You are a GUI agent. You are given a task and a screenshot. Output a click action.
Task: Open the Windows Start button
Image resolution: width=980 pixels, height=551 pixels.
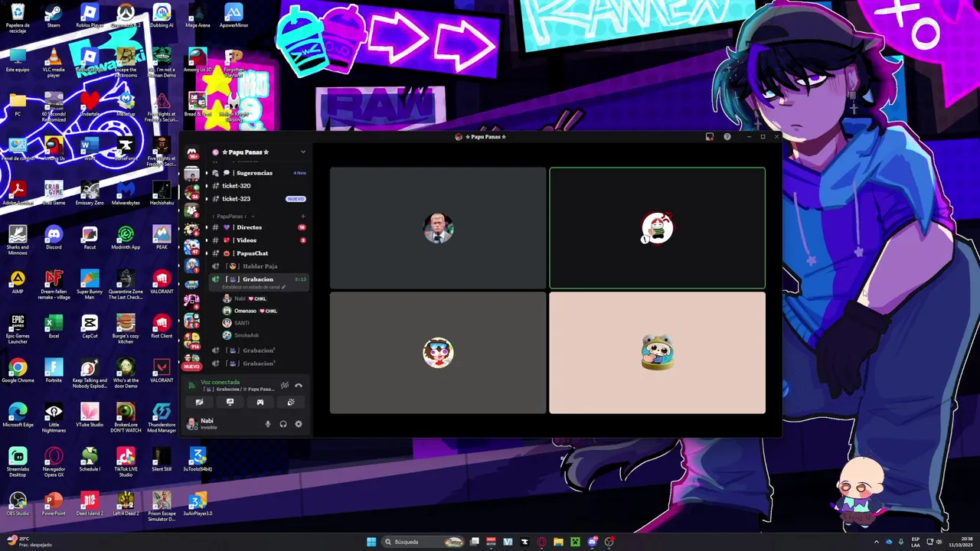[371, 542]
